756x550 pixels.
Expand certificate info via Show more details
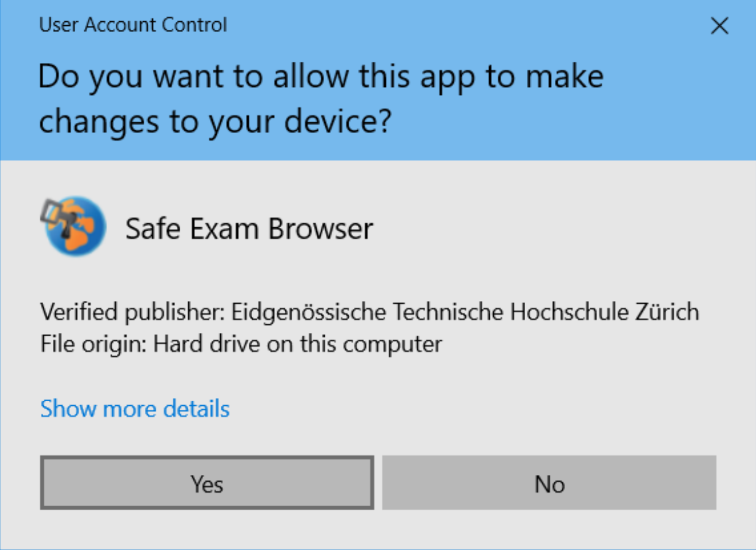coord(135,409)
